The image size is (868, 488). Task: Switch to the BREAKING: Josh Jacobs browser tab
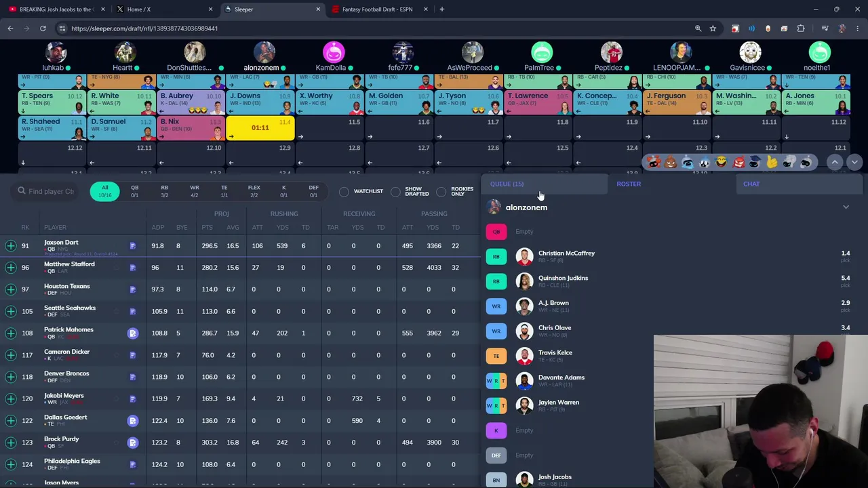click(56, 9)
